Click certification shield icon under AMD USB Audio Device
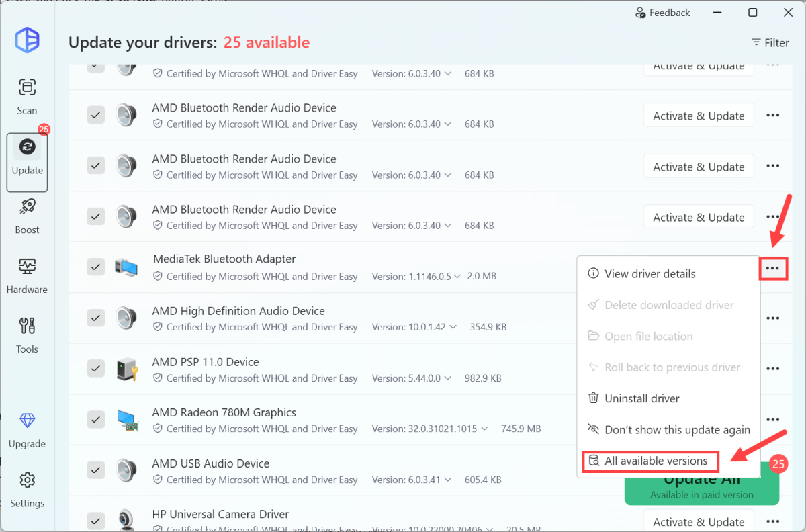The image size is (806, 532). click(x=158, y=480)
